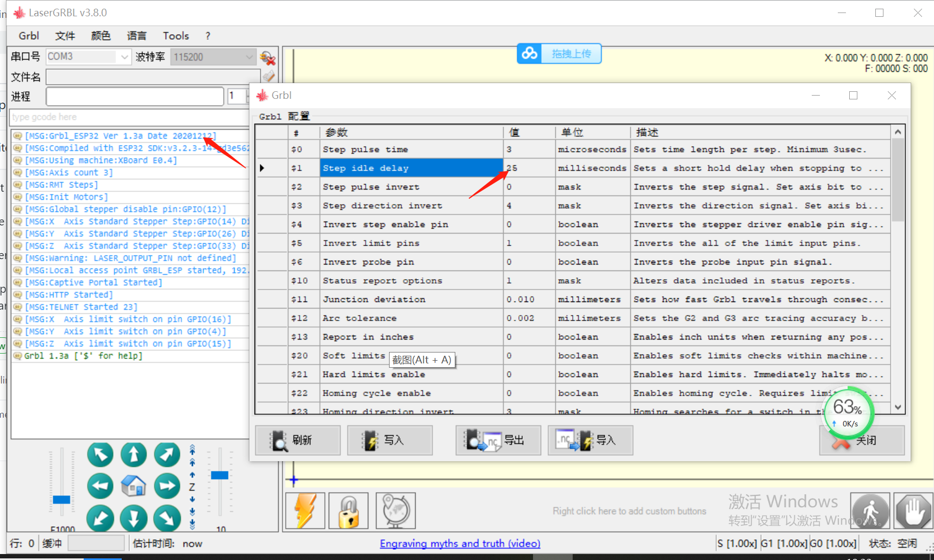Open the Grbl menu
This screenshot has height=560, width=934.
coord(29,36)
